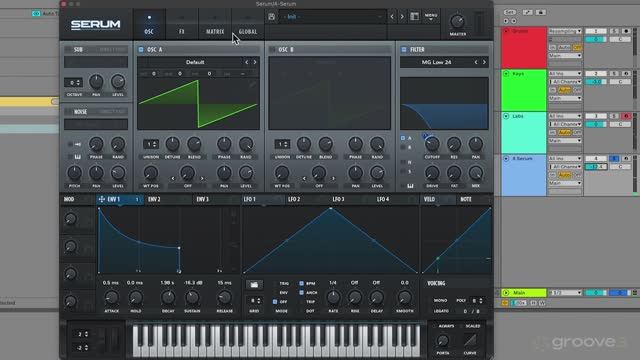This screenshot has height=360, width=640.
Task: Step OSC A warp mode right arrow
Action: tap(202, 178)
